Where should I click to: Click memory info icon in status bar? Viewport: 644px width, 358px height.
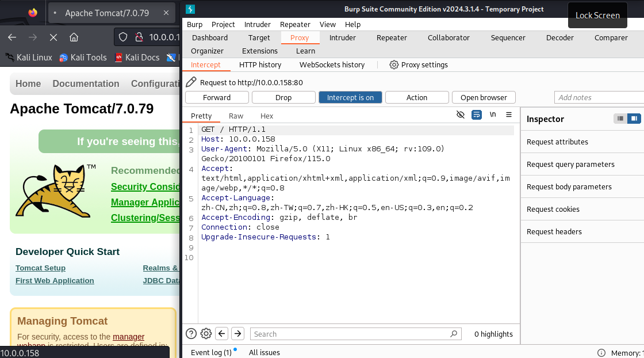601,353
